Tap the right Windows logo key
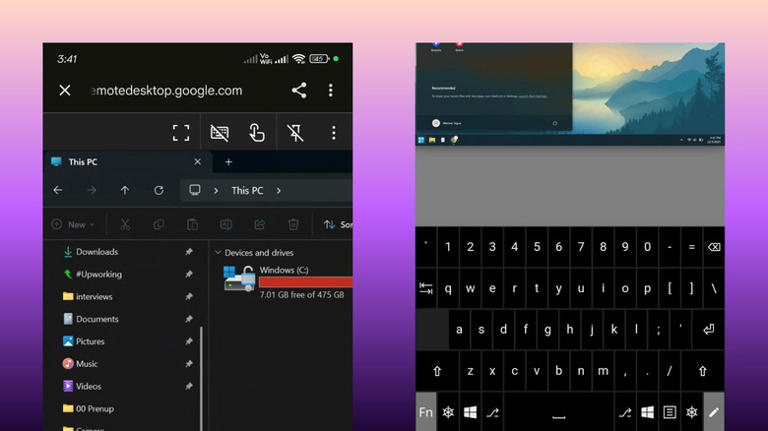 click(647, 412)
